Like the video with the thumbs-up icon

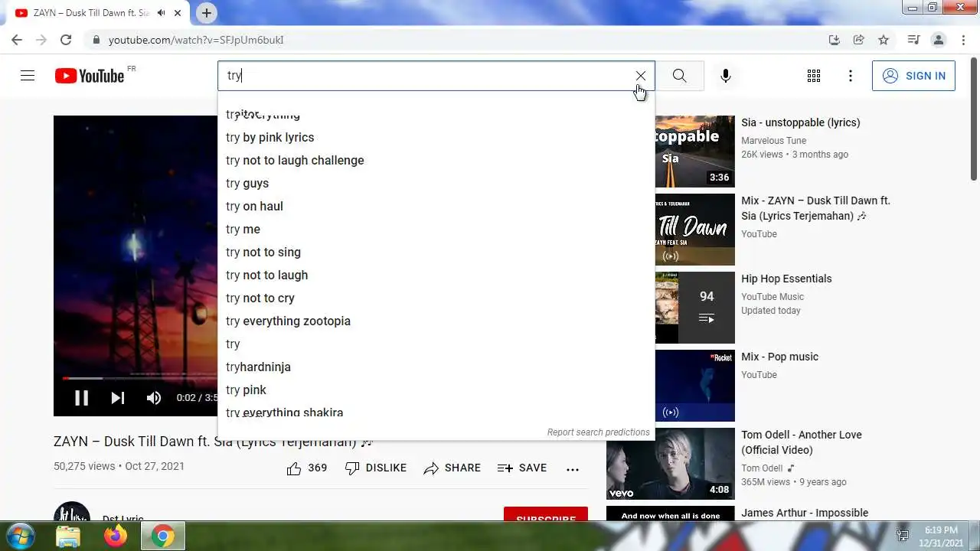click(294, 468)
